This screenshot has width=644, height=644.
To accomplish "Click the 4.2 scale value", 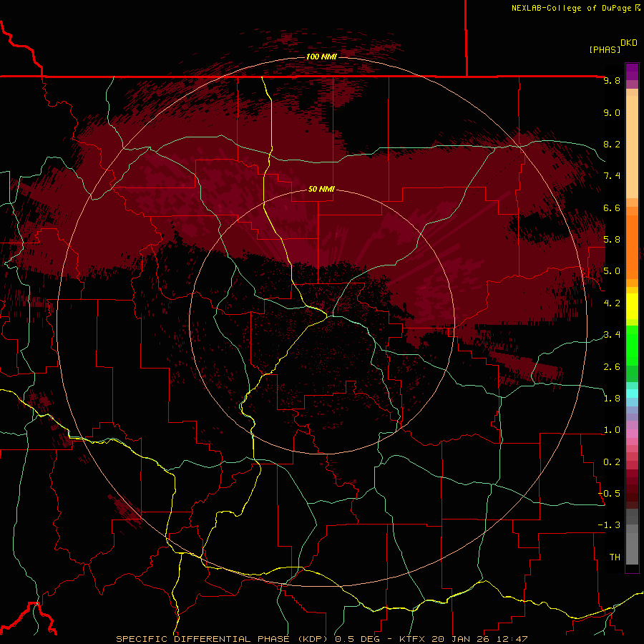I will click(x=612, y=303).
